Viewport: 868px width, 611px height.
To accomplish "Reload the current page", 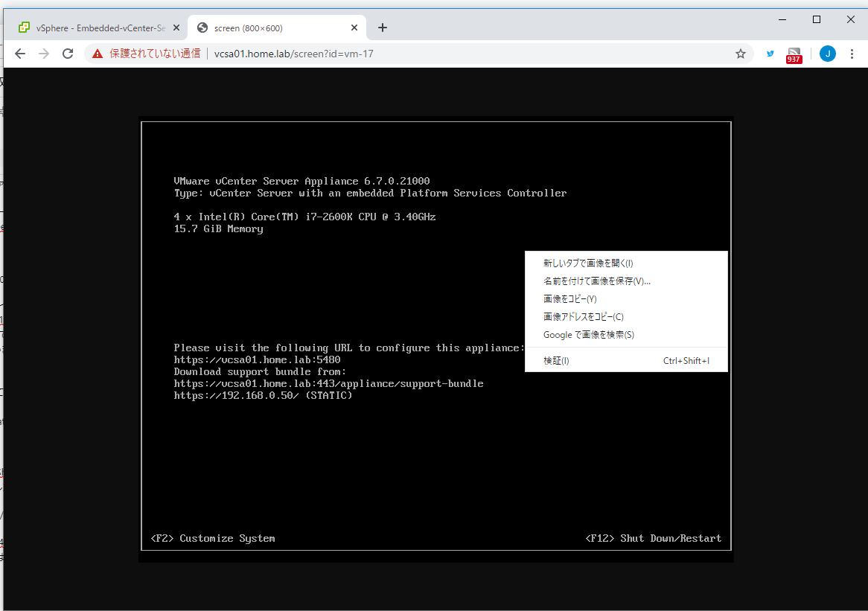I will (68, 54).
